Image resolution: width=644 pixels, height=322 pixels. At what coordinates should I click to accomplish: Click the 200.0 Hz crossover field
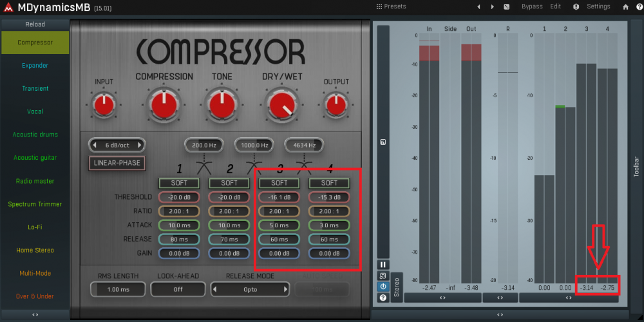204,145
